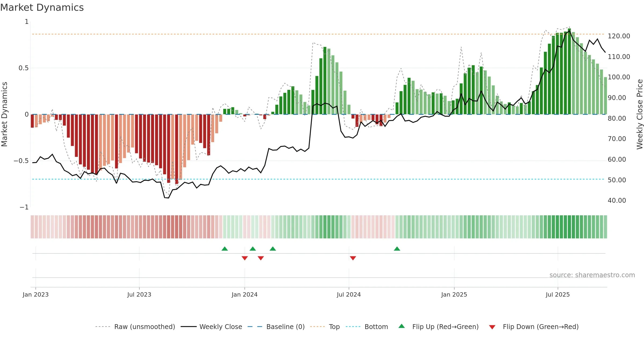Click the Jan 2025 x-axis label
644x362 pixels.
(454, 294)
